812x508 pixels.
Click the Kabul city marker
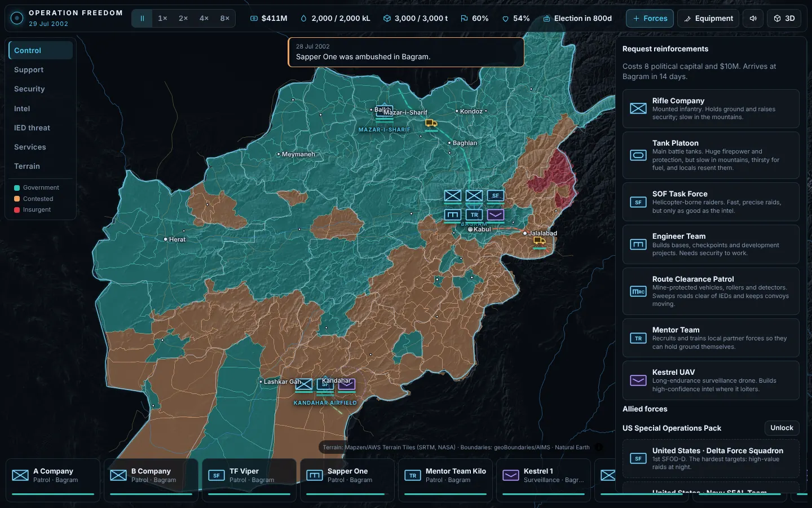point(470,229)
